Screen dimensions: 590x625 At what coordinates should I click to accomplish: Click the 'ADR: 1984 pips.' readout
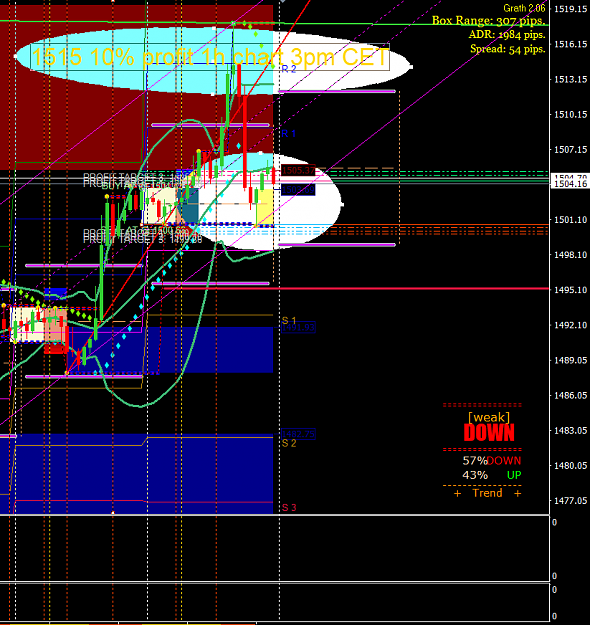click(x=507, y=35)
